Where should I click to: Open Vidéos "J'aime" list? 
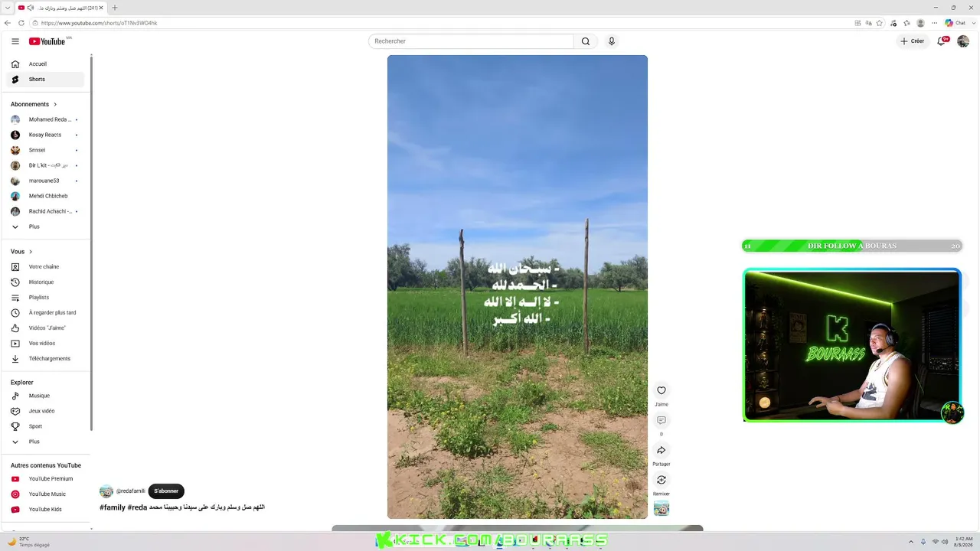coord(45,328)
